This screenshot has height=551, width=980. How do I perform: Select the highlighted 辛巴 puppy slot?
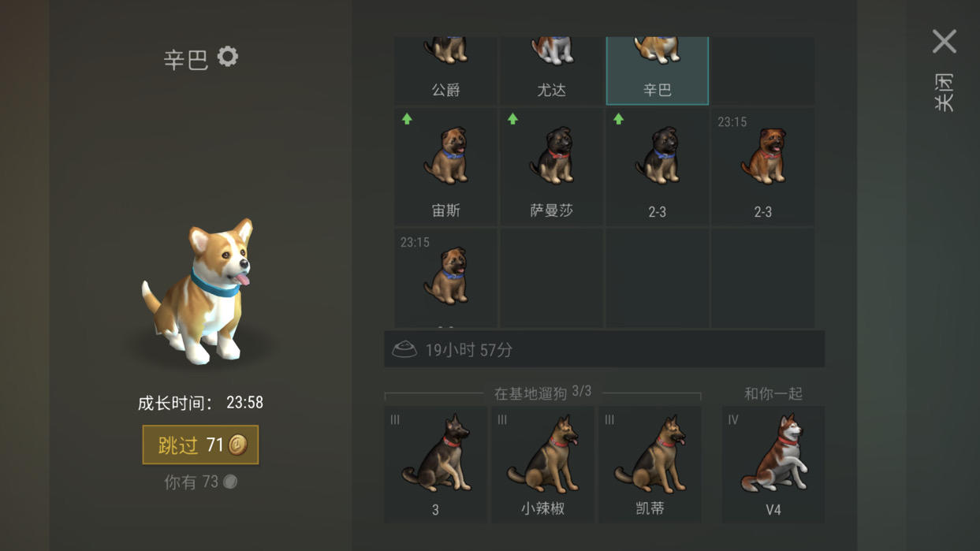pyautogui.click(x=658, y=70)
